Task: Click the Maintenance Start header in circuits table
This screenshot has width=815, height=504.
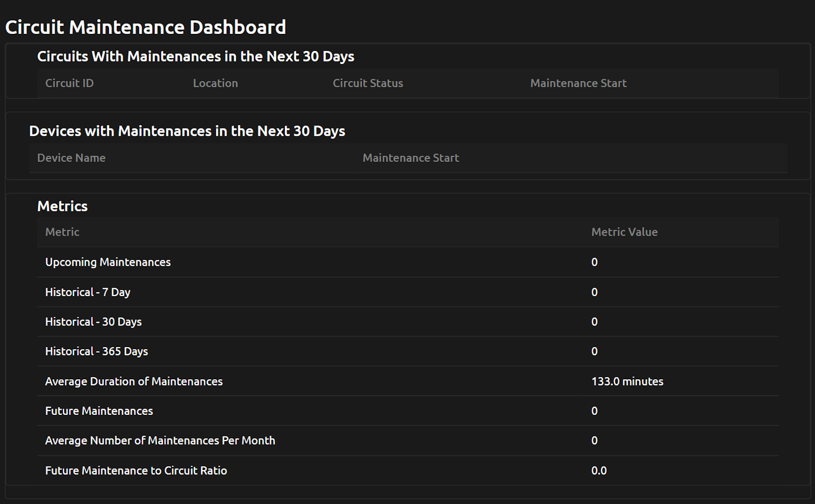Action: click(578, 83)
